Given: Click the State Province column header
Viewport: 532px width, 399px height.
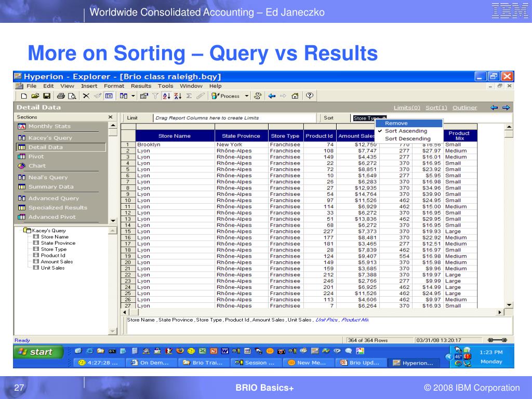Looking at the screenshot, I should click(241, 136).
